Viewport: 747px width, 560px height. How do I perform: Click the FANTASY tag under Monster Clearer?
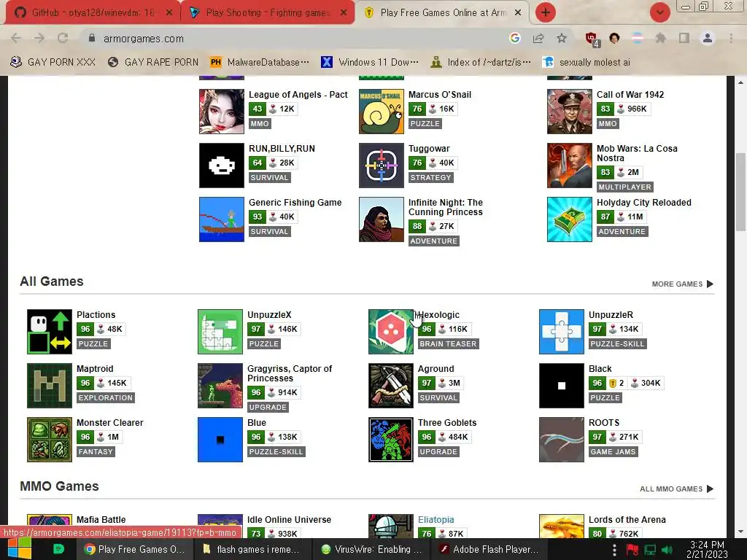point(96,451)
